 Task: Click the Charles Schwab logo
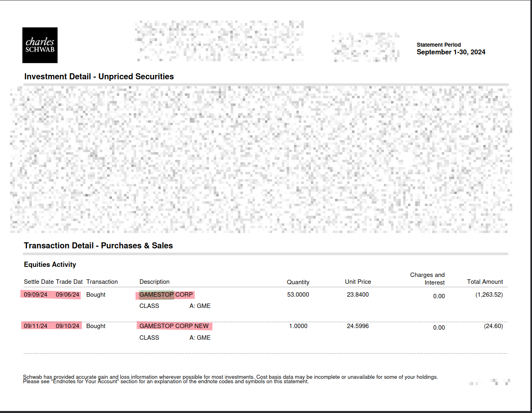point(40,45)
